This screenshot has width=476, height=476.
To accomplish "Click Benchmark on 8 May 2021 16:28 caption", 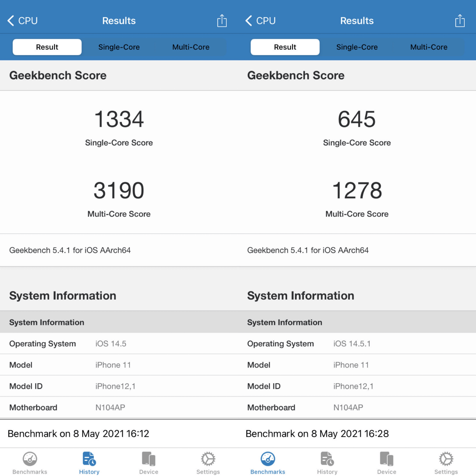I will pyautogui.click(x=317, y=434).
